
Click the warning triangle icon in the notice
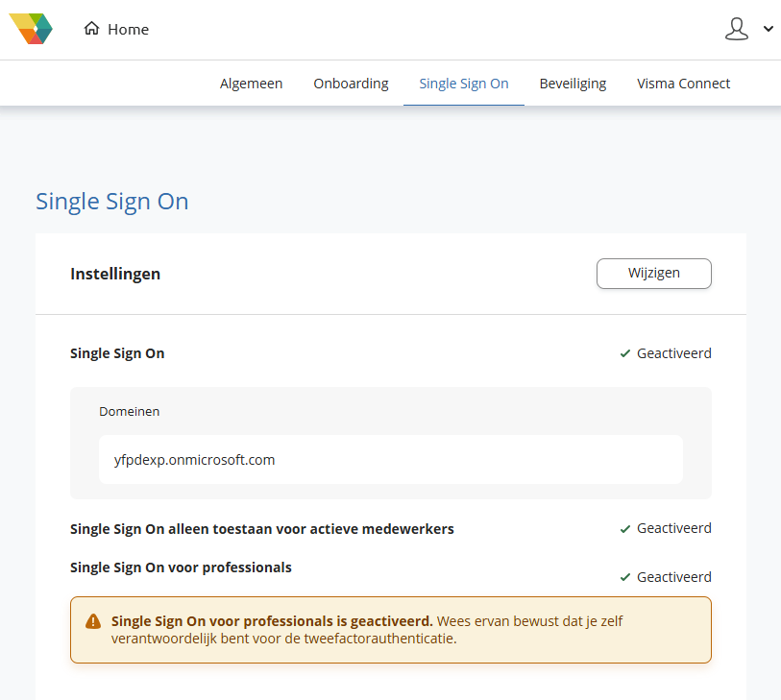(92, 621)
